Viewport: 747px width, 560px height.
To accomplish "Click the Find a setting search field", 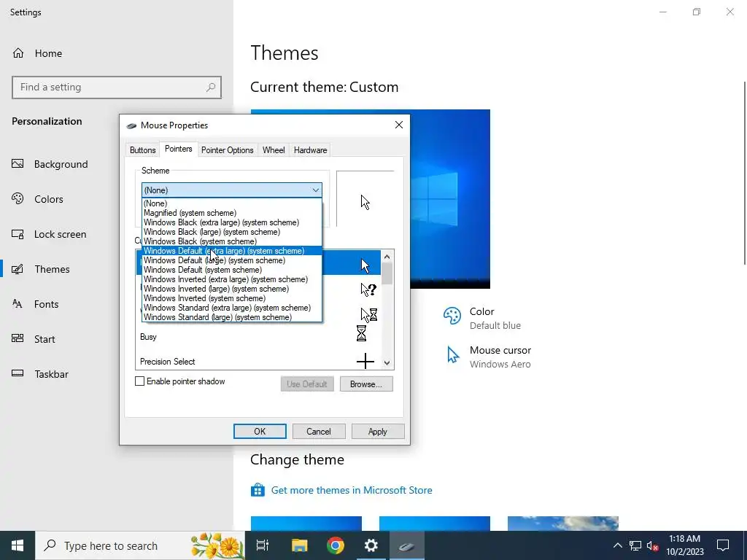I will tap(117, 87).
